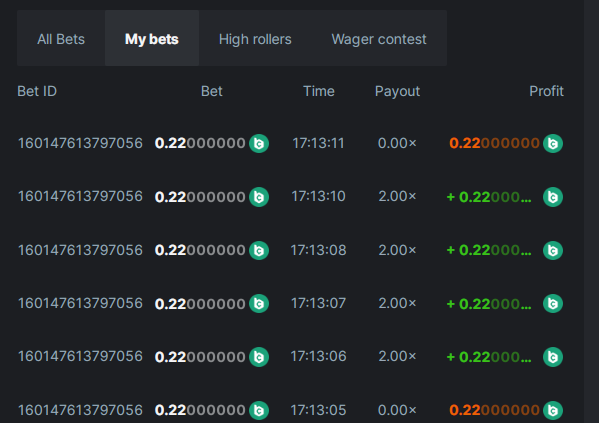599x423 pixels.
Task: Open bet ID in the 17:13:08 row
Action: tap(80, 250)
